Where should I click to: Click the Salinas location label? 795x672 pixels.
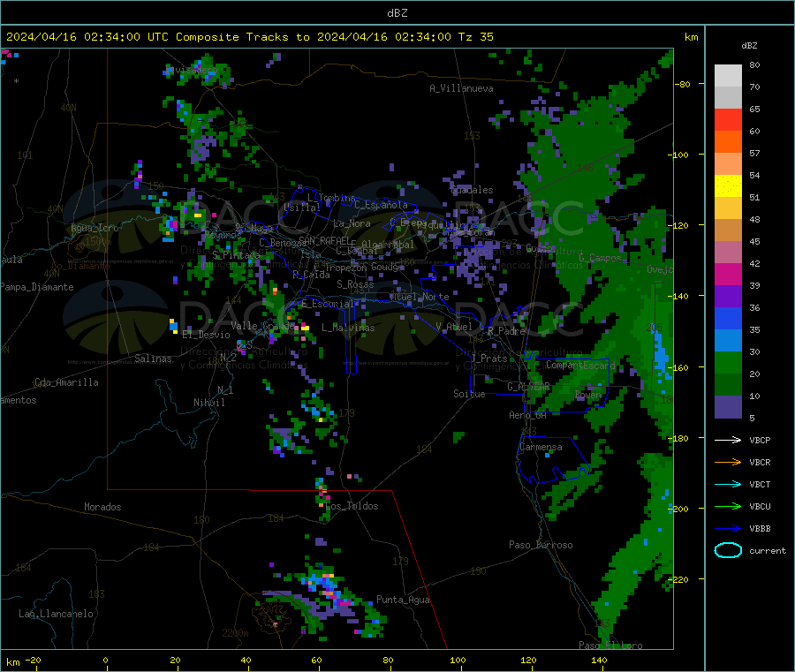tap(153, 359)
